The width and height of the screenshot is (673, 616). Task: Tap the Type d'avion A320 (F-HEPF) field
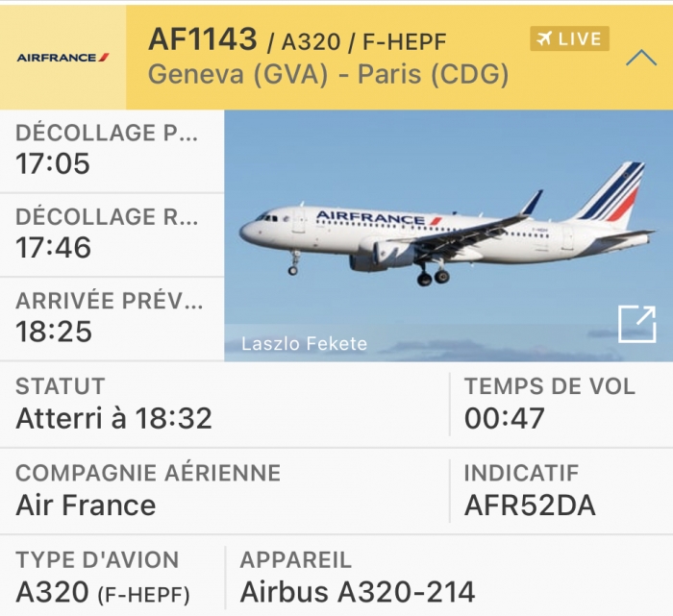click(x=112, y=577)
